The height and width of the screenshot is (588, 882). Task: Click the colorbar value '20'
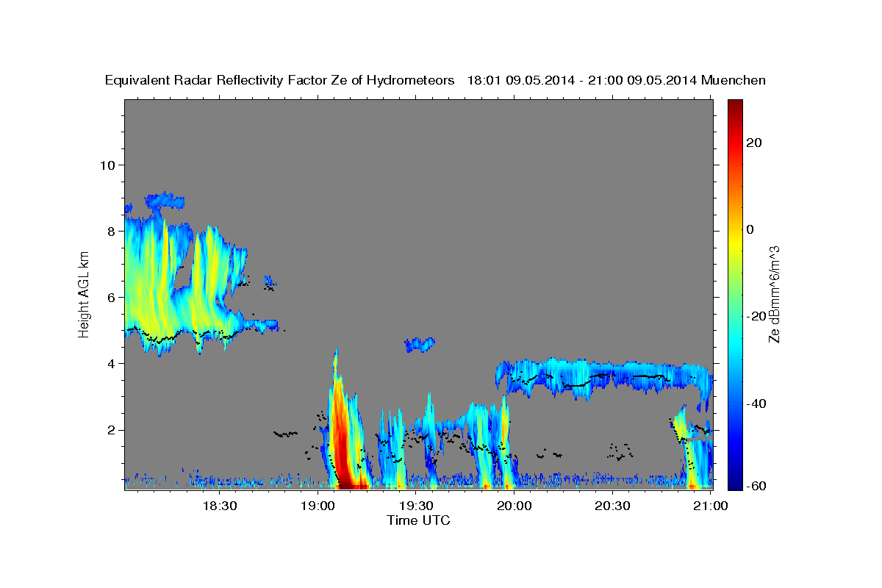[x=753, y=143]
